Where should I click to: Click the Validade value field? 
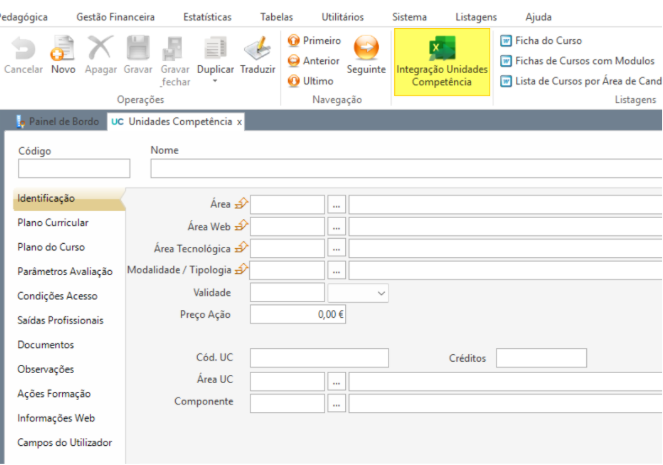click(288, 293)
